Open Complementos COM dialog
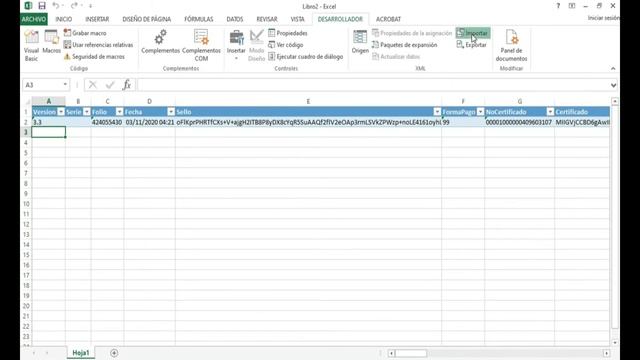Screen dimensions: 640x360 pyautogui.click(x=201, y=46)
